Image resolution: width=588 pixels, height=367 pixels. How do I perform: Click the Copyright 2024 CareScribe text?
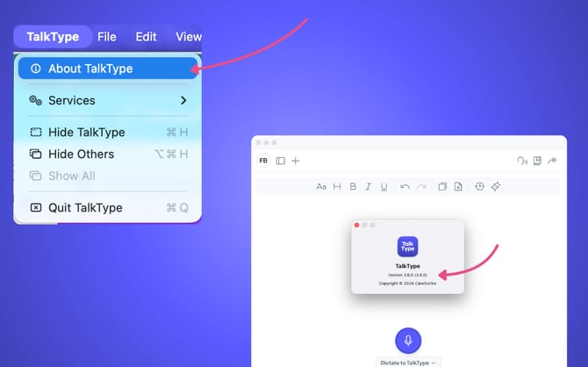407,284
